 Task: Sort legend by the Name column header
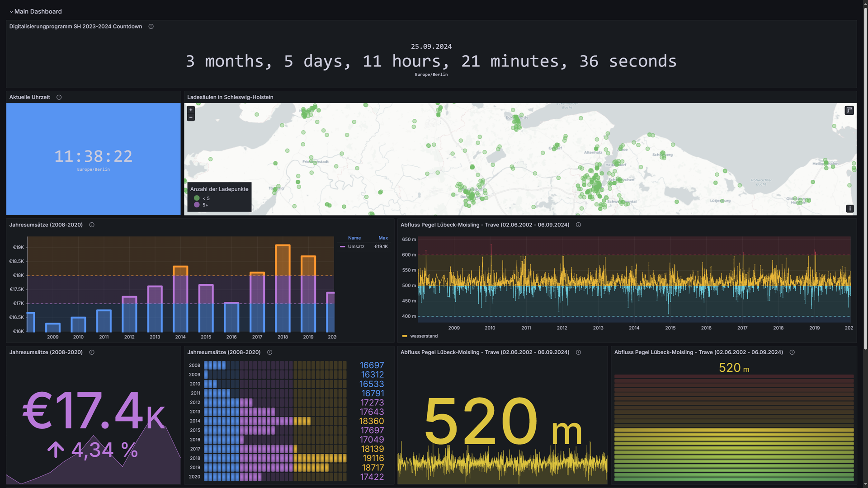[354, 238]
